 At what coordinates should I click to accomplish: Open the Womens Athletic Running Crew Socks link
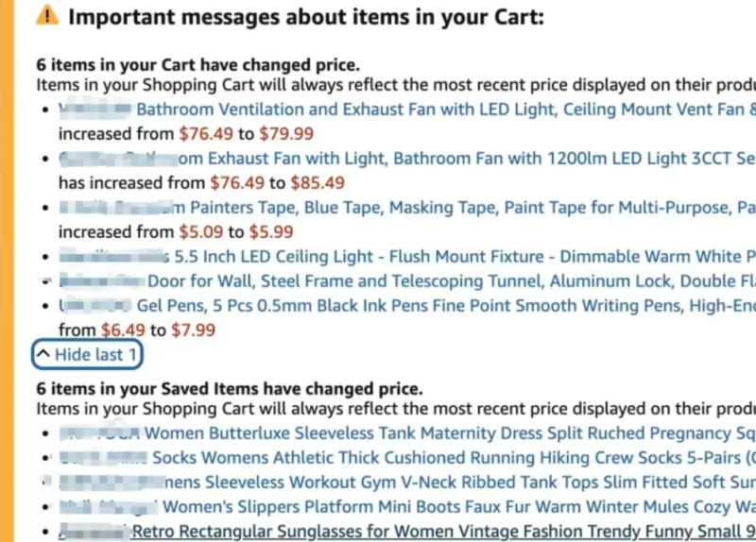coord(444,458)
